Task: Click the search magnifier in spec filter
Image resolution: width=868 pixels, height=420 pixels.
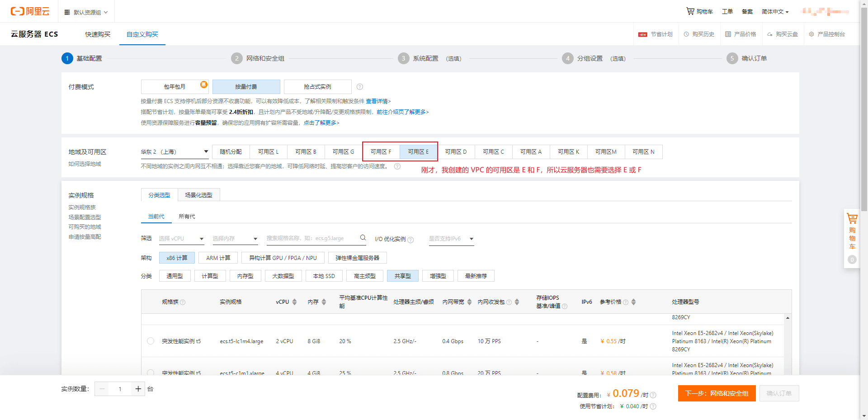Action: click(363, 238)
